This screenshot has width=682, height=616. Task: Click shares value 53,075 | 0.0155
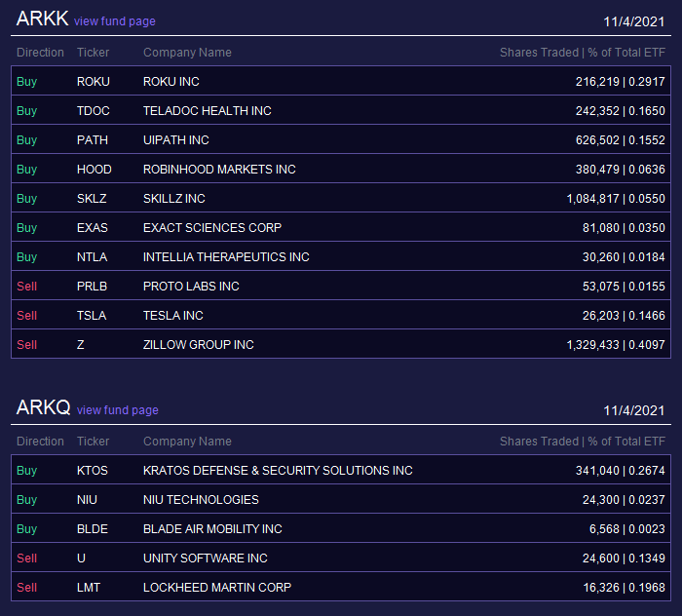624,286
